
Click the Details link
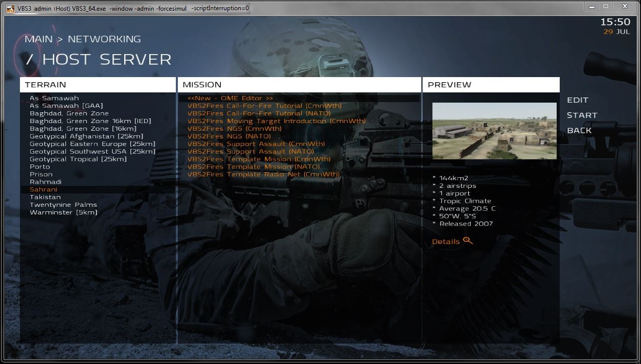pos(446,241)
